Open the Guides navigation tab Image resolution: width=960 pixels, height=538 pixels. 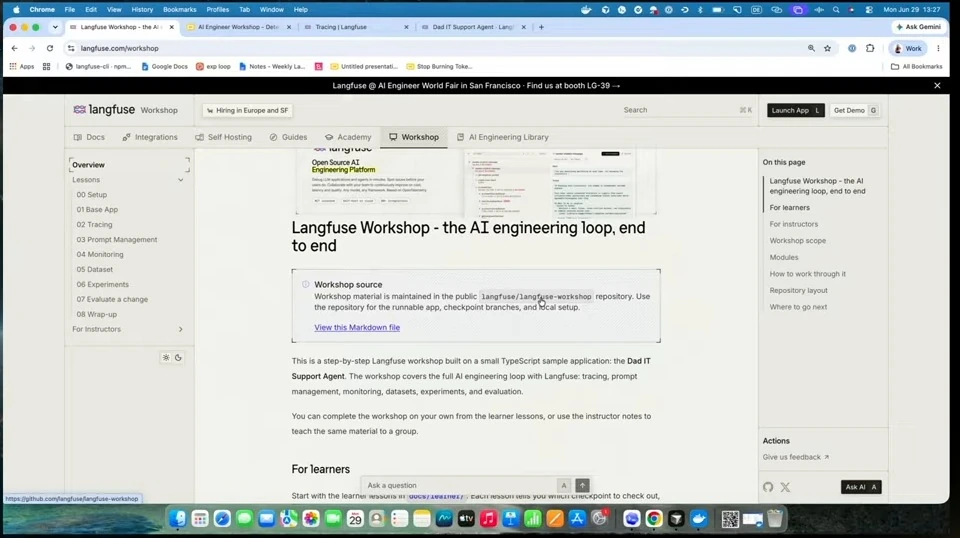288,137
